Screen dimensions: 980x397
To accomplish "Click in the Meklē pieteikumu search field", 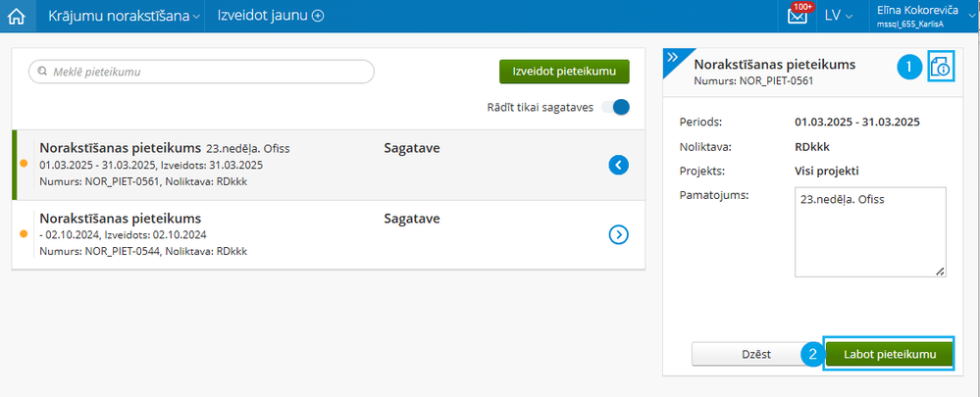I will point(201,72).
